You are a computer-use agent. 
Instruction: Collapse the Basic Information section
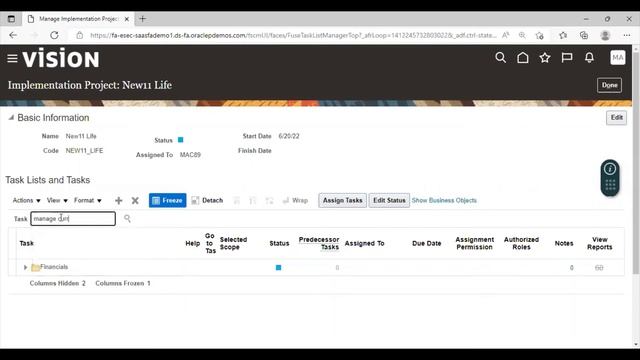[11, 118]
